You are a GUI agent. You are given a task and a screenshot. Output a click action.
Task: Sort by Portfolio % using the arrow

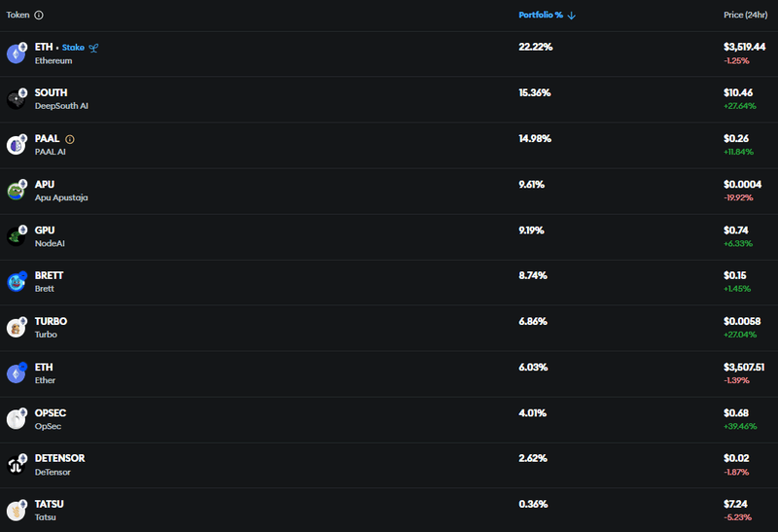572,16
